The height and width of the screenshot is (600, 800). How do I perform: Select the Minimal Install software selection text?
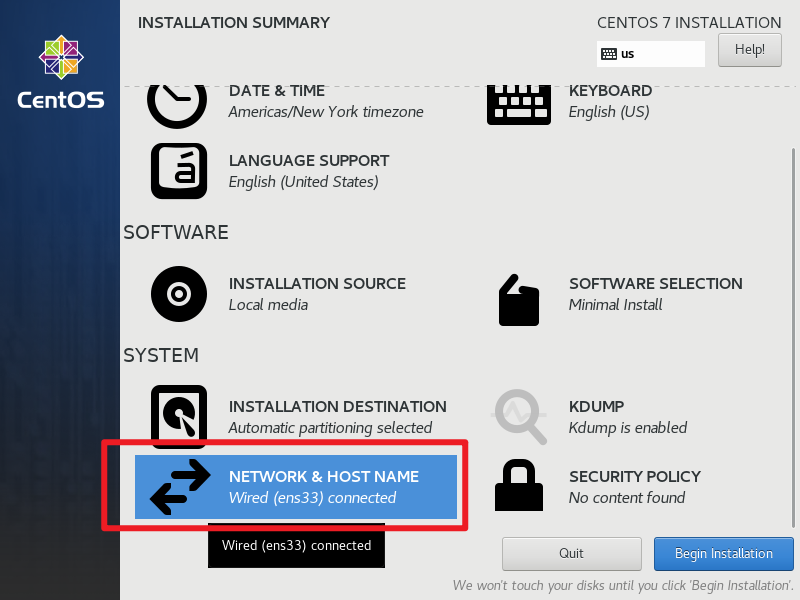point(615,305)
